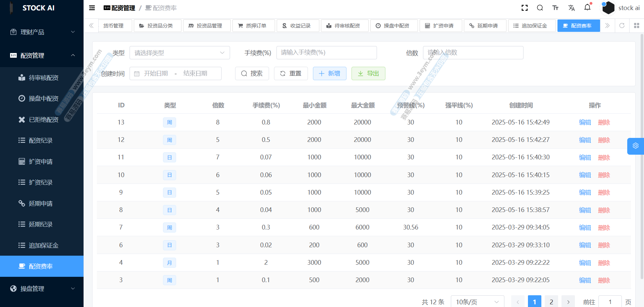Viewport: 644px width, 307px height.
Task: Switch to the 质押订单 tab
Action: click(x=253, y=25)
